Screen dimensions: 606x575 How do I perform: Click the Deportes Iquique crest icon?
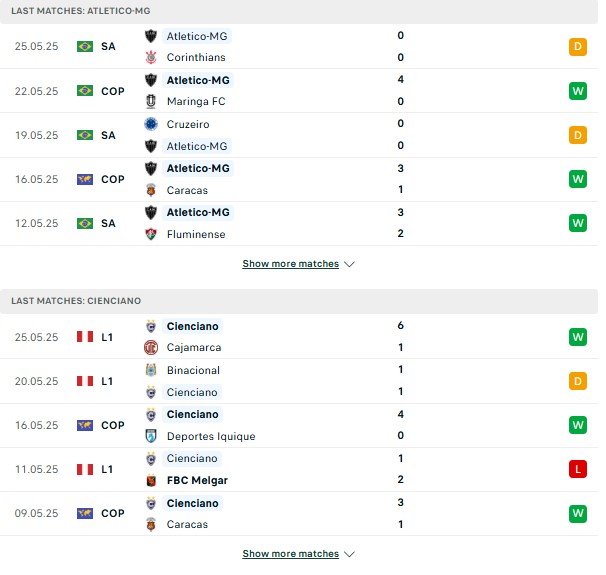click(151, 436)
